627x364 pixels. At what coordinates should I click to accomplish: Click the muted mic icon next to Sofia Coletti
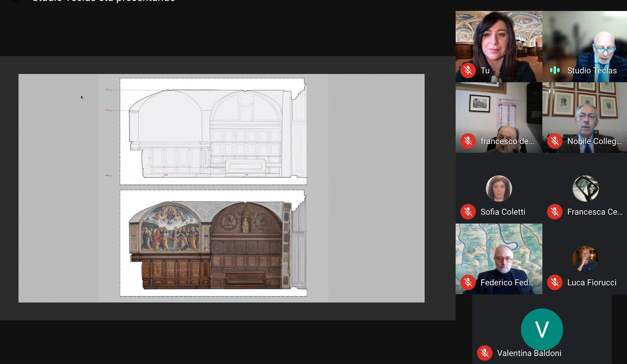[x=468, y=212]
